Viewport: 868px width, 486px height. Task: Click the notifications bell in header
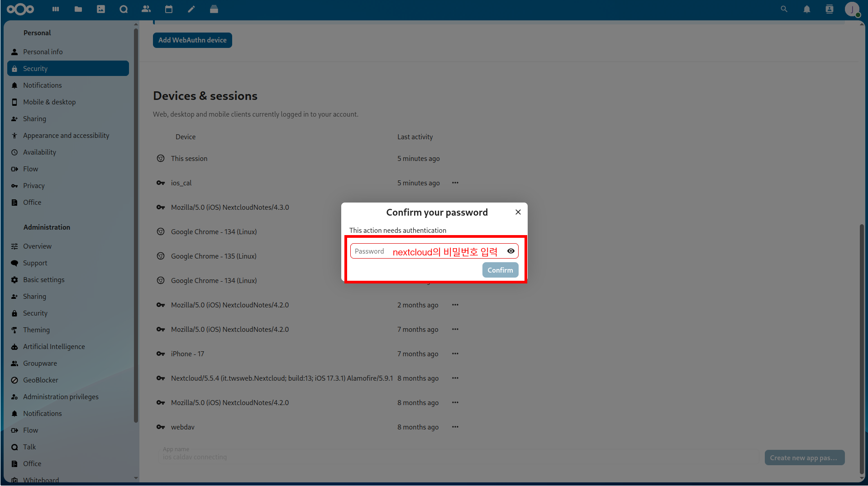click(806, 9)
